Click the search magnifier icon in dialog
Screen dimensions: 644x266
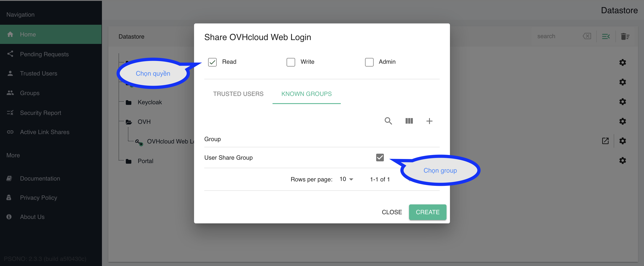click(388, 121)
